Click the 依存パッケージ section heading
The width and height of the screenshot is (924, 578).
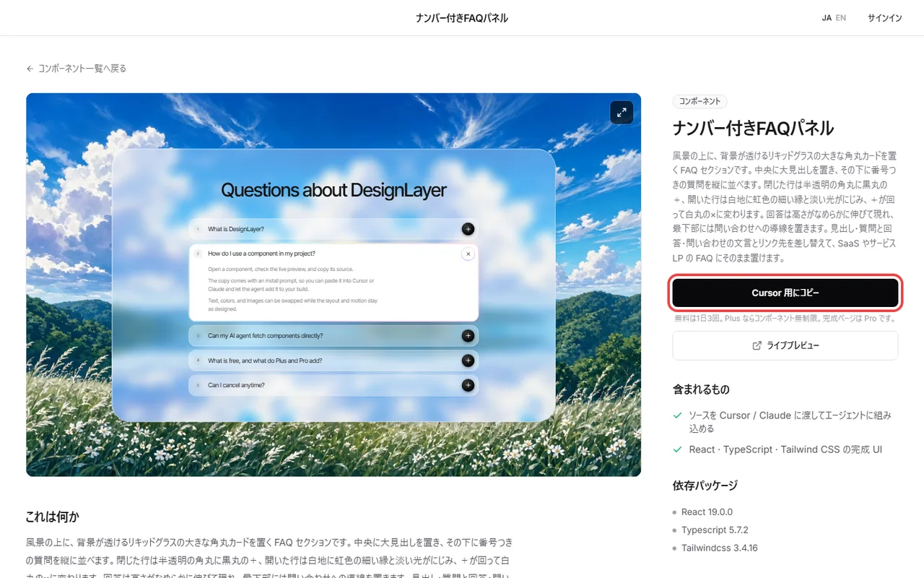pyautogui.click(x=705, y=486)
